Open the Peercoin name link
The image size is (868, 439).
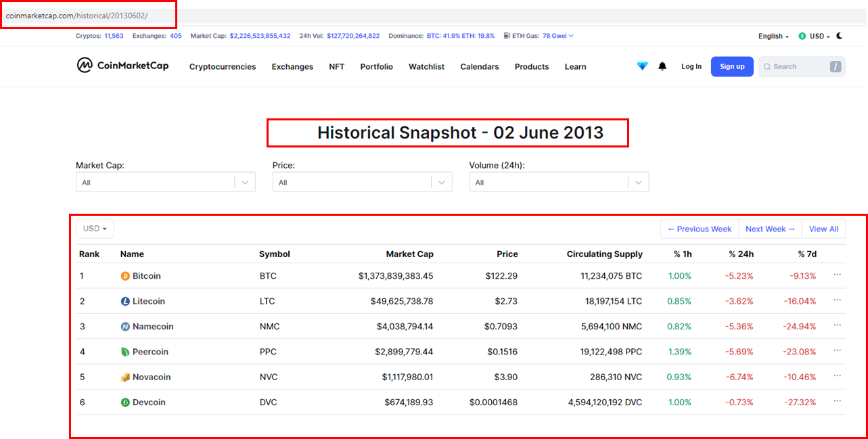pos(150,352)
